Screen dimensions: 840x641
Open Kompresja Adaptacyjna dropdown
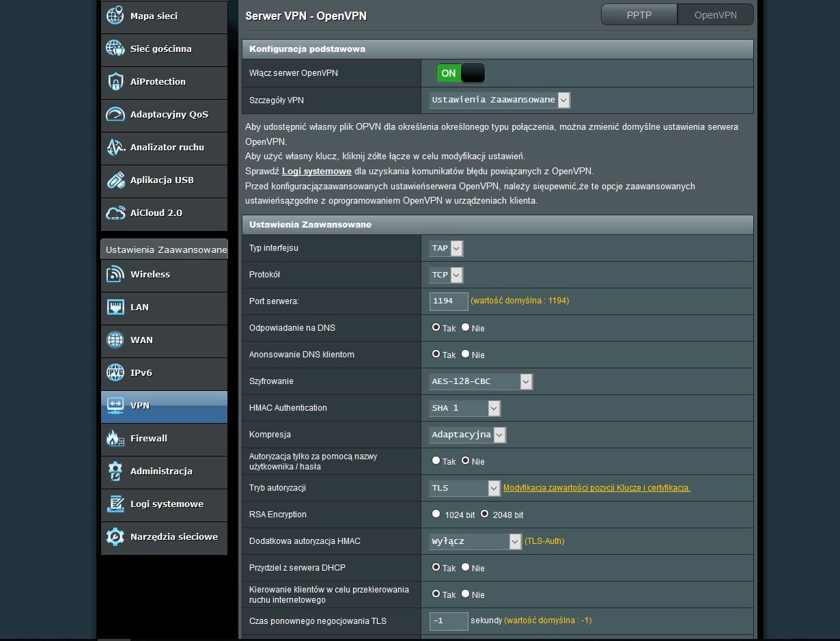click(x=468, y=435)
